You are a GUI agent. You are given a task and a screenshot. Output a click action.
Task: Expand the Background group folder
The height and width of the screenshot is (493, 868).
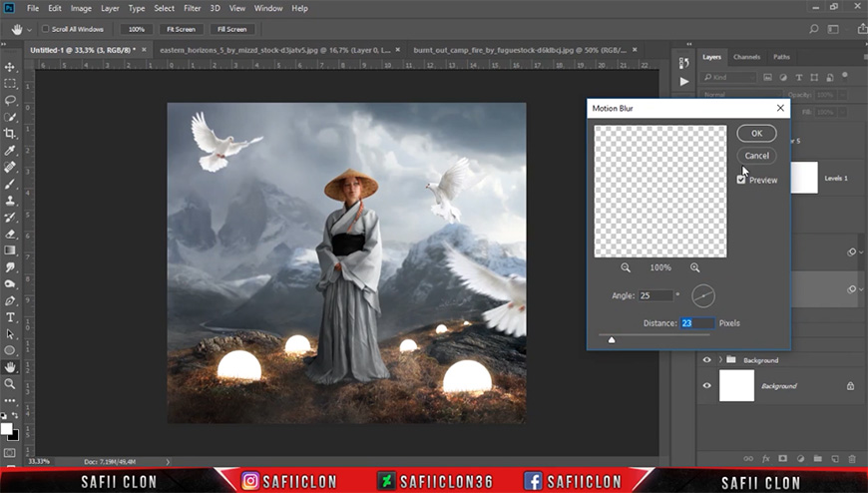(x=720, y=360)
